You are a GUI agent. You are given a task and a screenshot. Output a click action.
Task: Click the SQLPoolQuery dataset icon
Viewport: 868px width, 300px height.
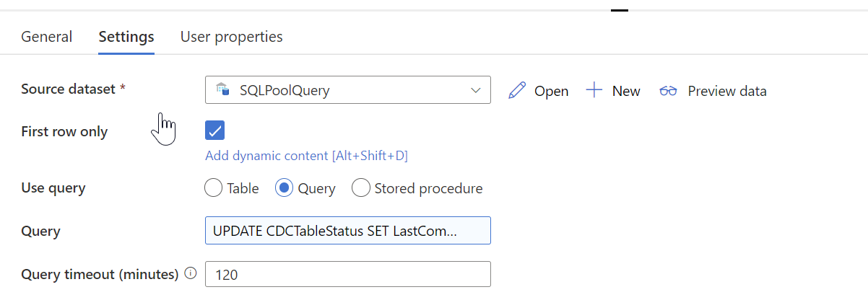[222, 90]
